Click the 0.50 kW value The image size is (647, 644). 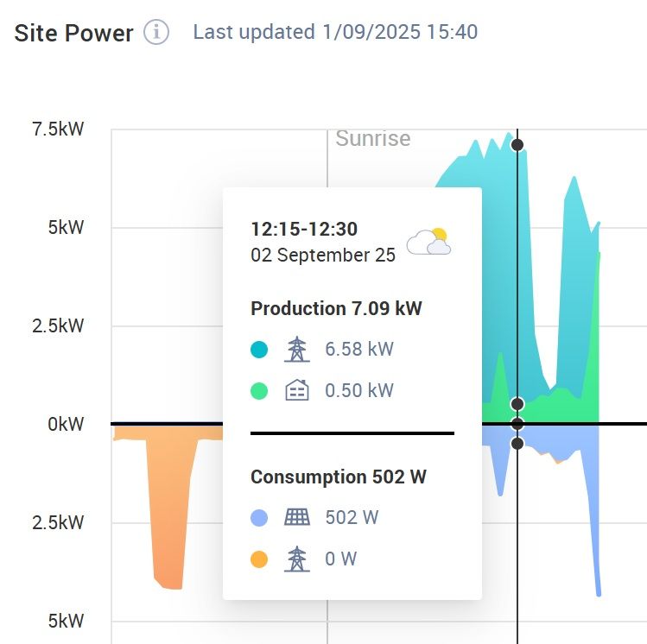(359, 390)
